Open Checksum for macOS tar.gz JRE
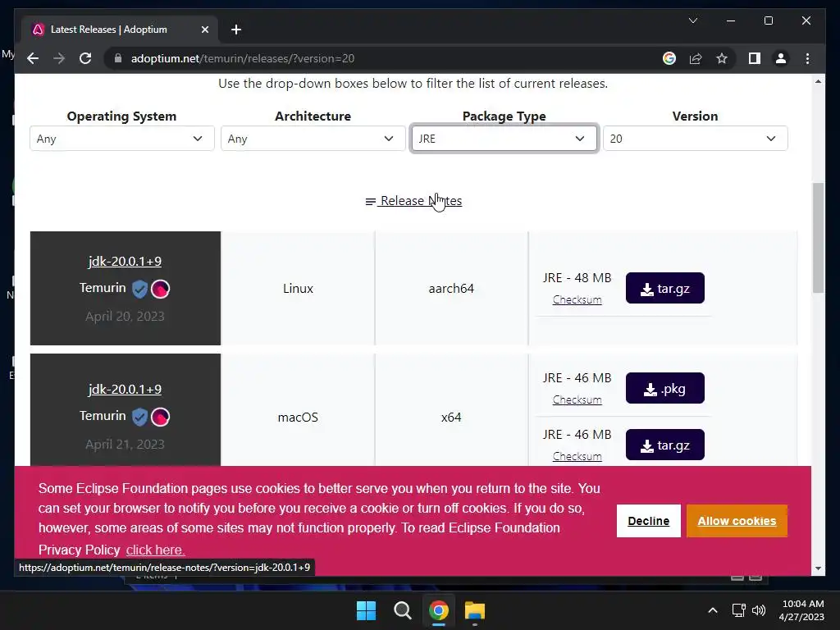 577,456
